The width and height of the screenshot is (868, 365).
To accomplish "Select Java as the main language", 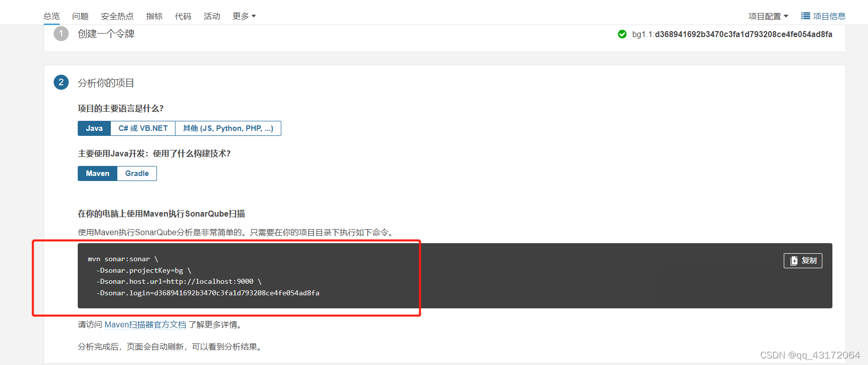I will [x=94, y=128].
